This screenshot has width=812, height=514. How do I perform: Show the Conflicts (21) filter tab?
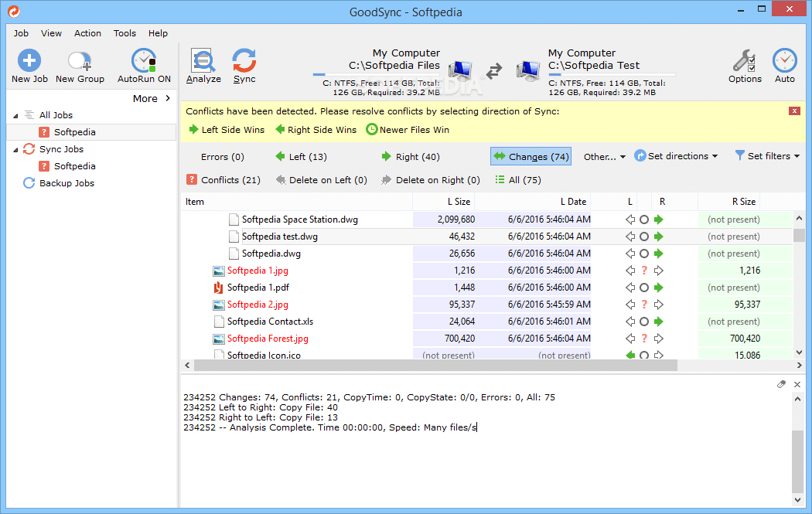point(223,180)
